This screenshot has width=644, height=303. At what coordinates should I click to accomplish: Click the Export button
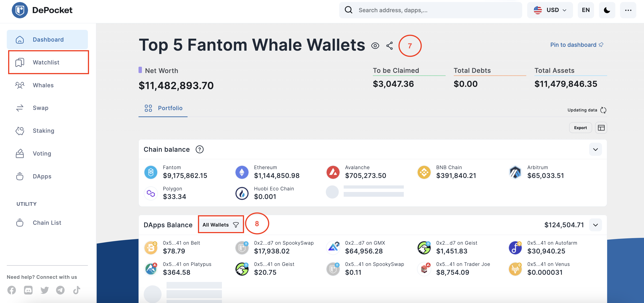click(x=580, y=128)
